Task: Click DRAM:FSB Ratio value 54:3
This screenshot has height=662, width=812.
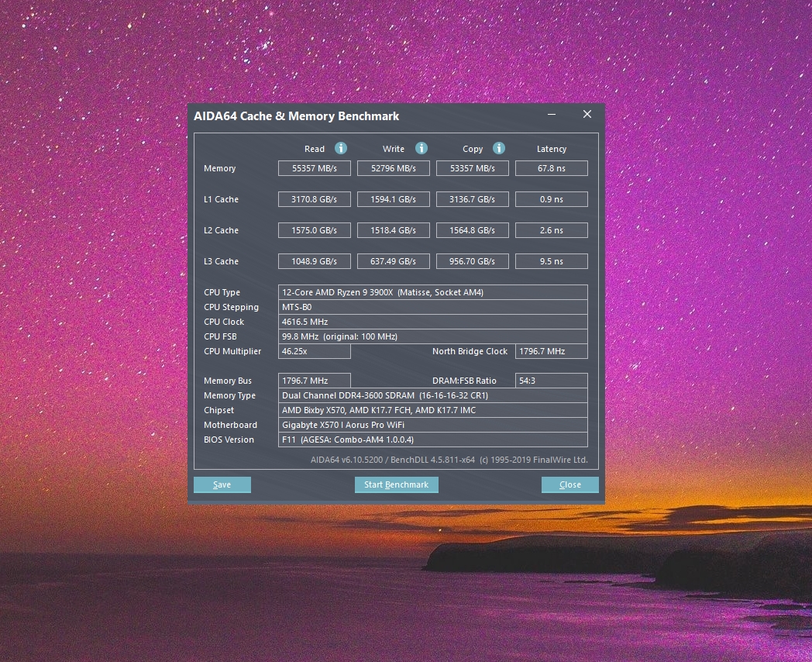Action: pos(552,381)
